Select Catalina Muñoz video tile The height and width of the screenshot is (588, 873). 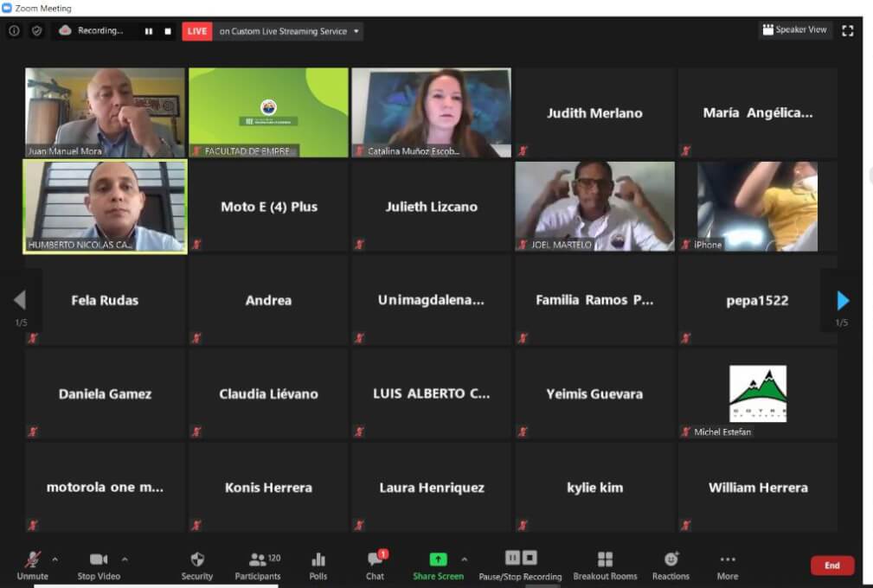[x=431, y=112]
